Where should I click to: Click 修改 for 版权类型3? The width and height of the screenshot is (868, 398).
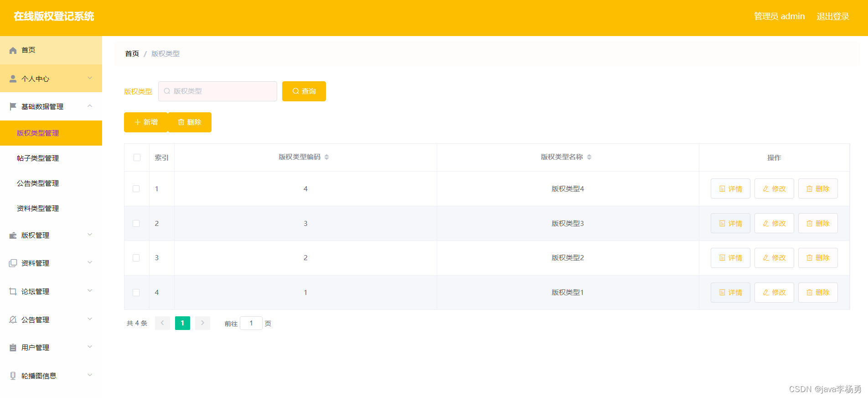click(x=774, y=223)
